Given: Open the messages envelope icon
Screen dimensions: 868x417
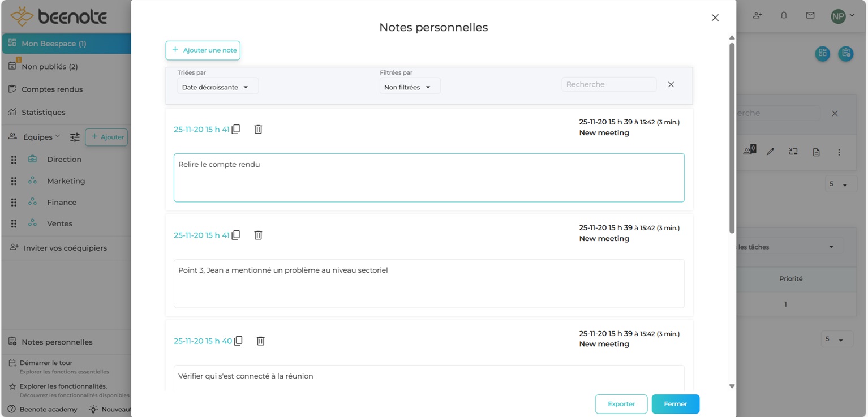Looking at the screenshot, I should (x=810, y=15).
